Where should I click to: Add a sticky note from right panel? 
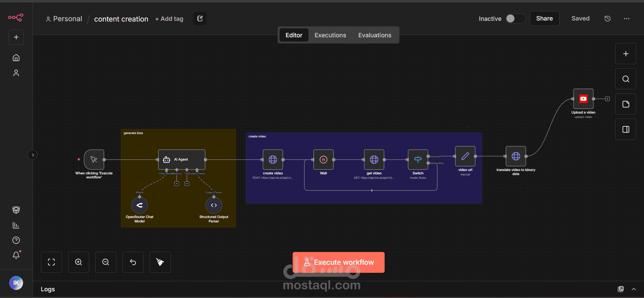click(x=626, y=104)
